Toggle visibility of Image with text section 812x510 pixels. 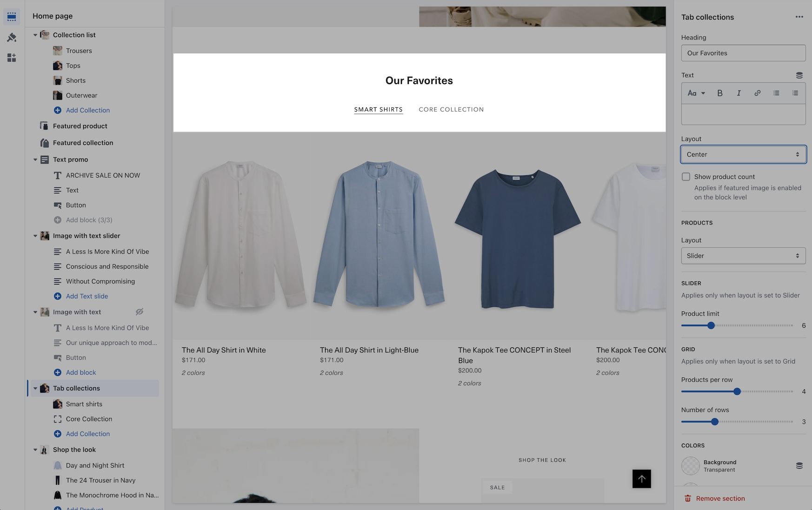point(139,312)
